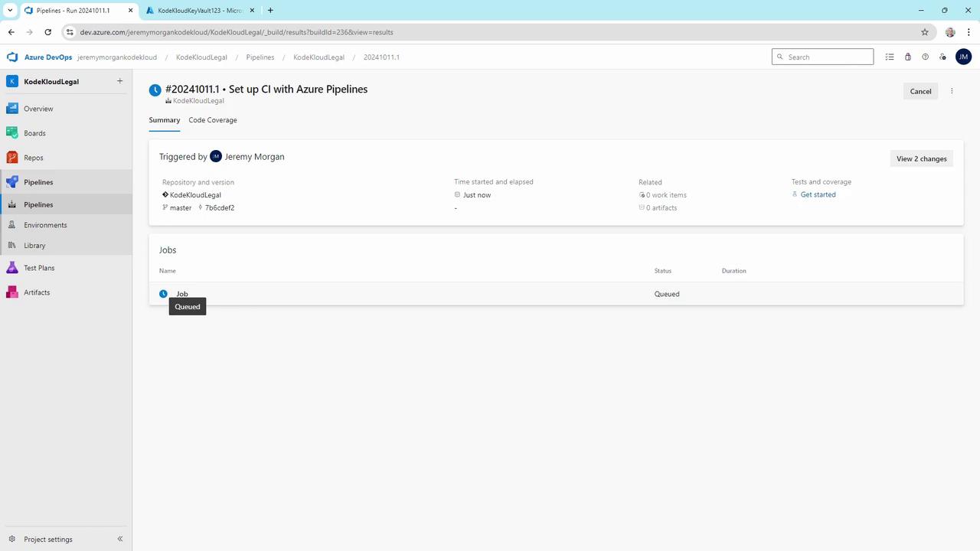Reload the page
The image size is (980, 551).
coord(48,32)
